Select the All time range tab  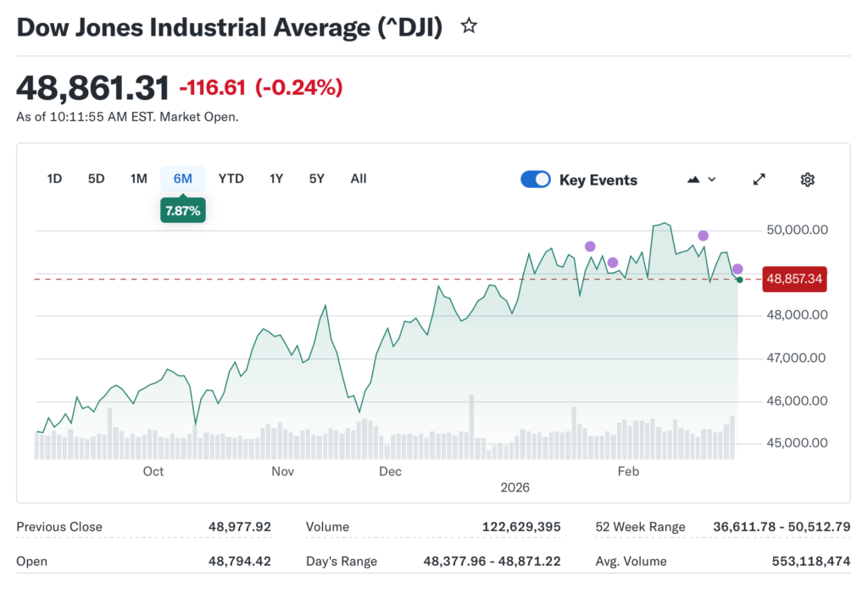pyautogui.click(x=358, y=179)
